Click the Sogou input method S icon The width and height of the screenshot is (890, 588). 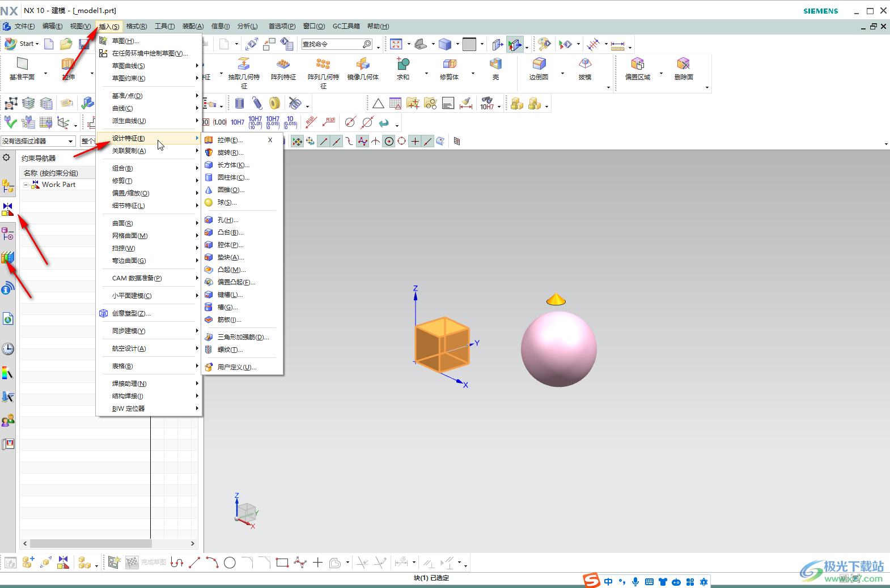(591, 581)
